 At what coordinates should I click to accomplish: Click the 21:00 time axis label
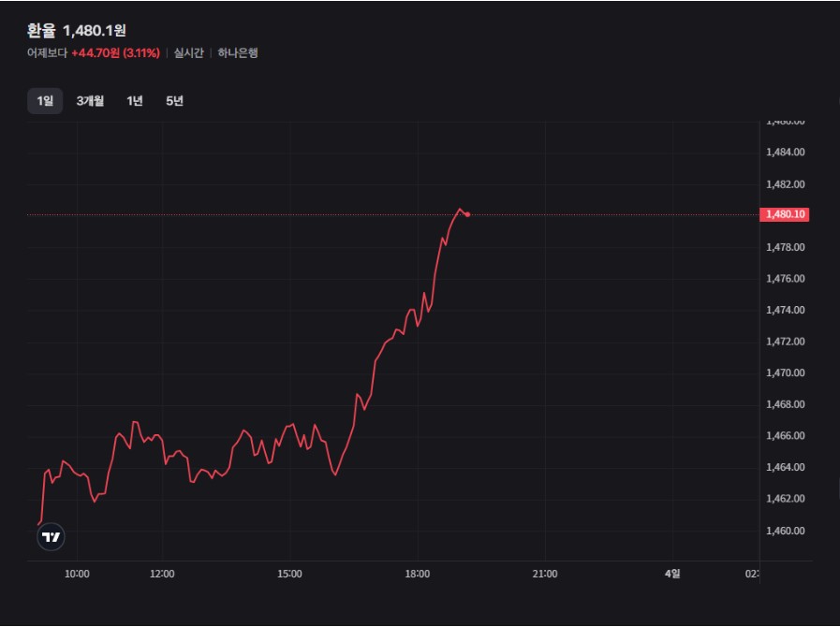[x=544, y=573]
